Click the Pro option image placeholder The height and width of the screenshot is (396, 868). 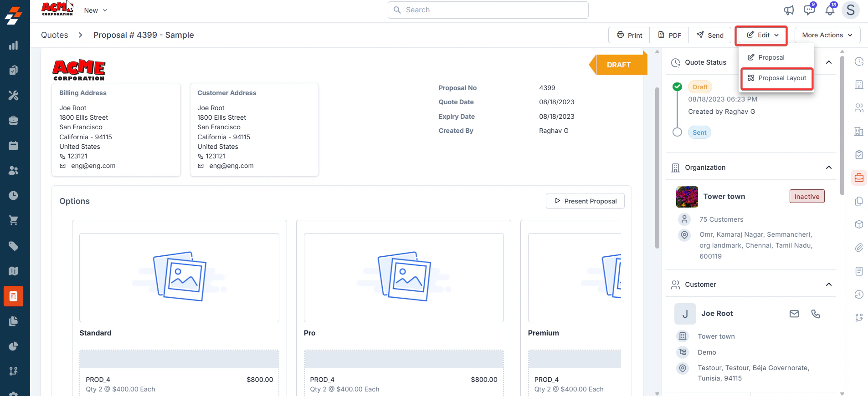coord(404,278)
